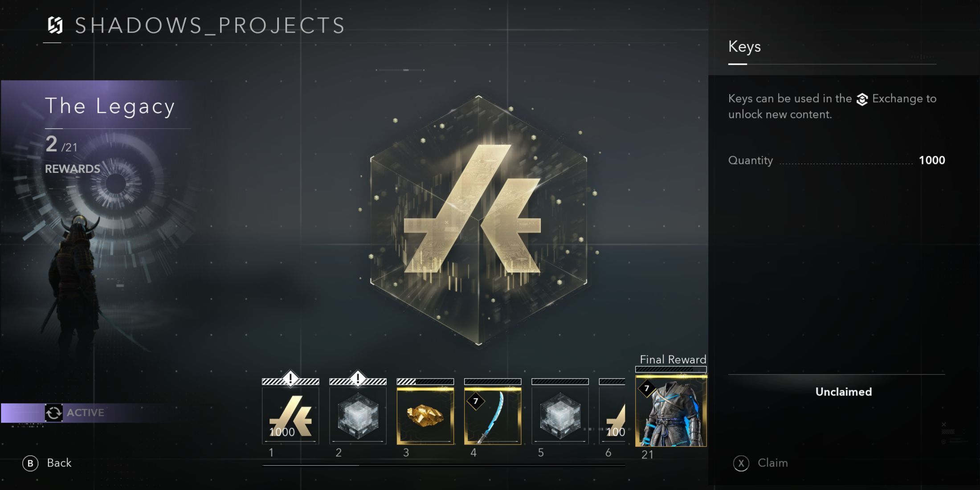Viewport: 980px width, 490px height.
Task: Select the blue katana reward numbered 4
Action: click(493, 415)
